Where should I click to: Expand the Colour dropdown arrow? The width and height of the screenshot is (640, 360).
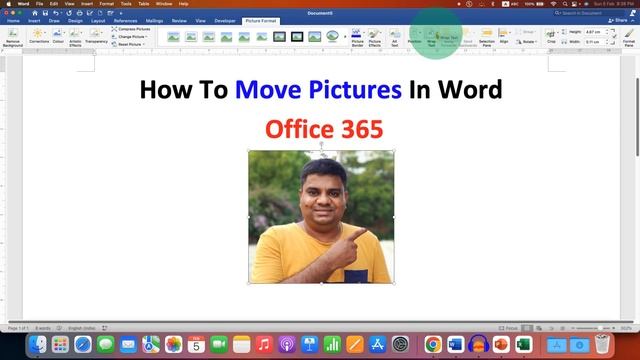64,33
